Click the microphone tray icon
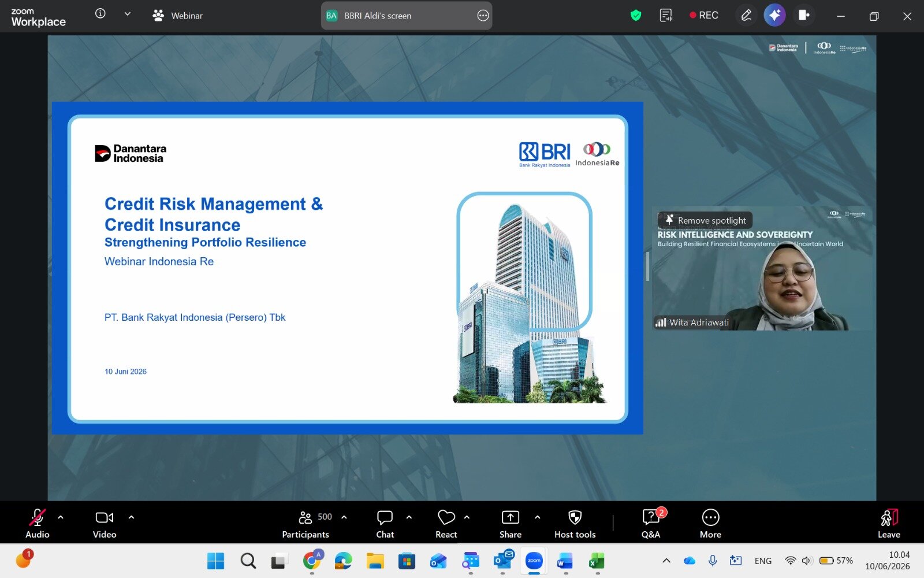Image resolution: width=924 pixels, height=578 pixels. [713, 561]
